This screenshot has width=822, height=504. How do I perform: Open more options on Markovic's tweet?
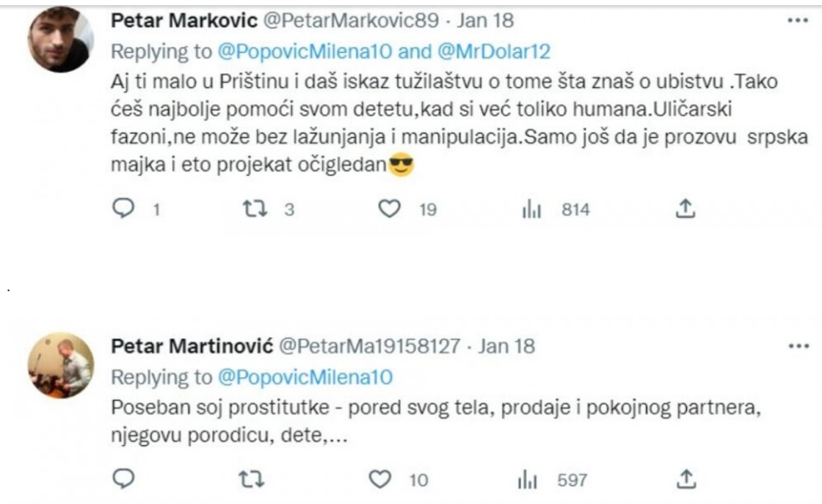pyautogui.click(x=796, y=22)
